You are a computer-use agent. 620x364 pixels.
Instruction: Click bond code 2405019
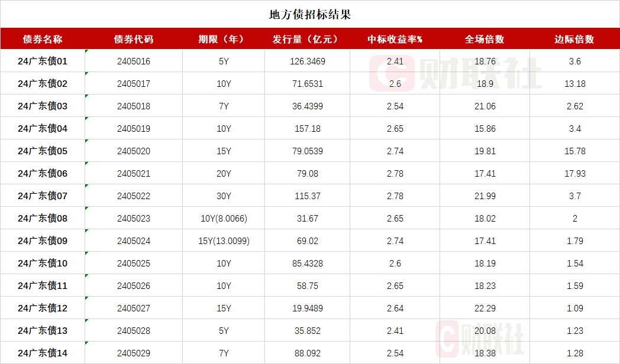point(134,129)
